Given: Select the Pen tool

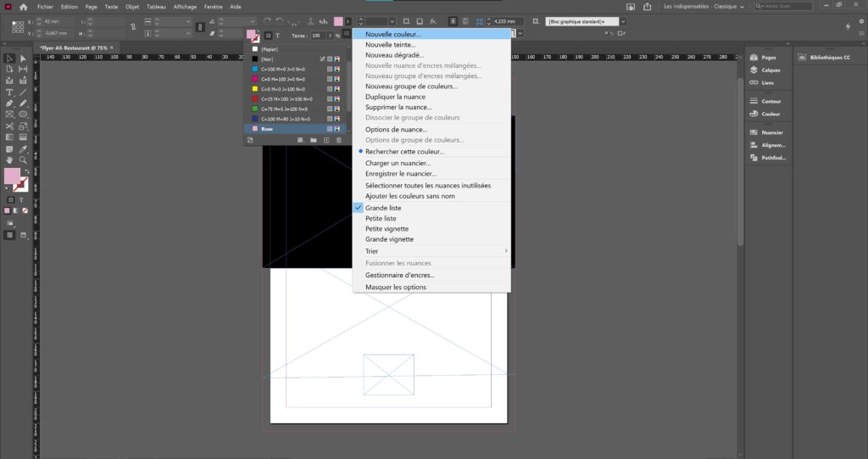Looking at the screenshot, I should pos(9,104).
